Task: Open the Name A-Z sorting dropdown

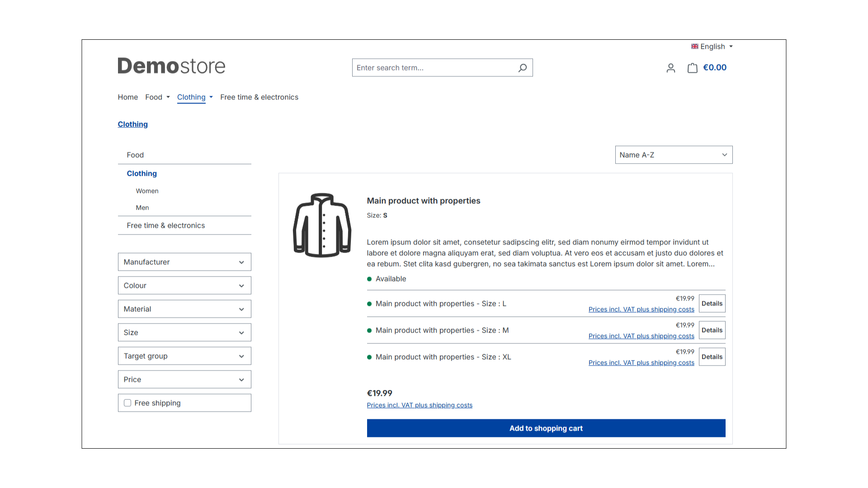Action: point(674,155)
